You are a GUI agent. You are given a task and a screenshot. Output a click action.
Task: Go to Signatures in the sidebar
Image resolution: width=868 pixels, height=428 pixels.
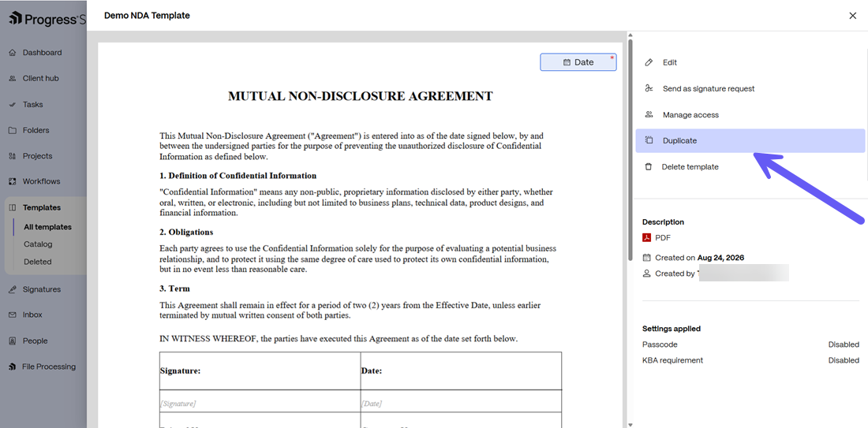(42, 289)
